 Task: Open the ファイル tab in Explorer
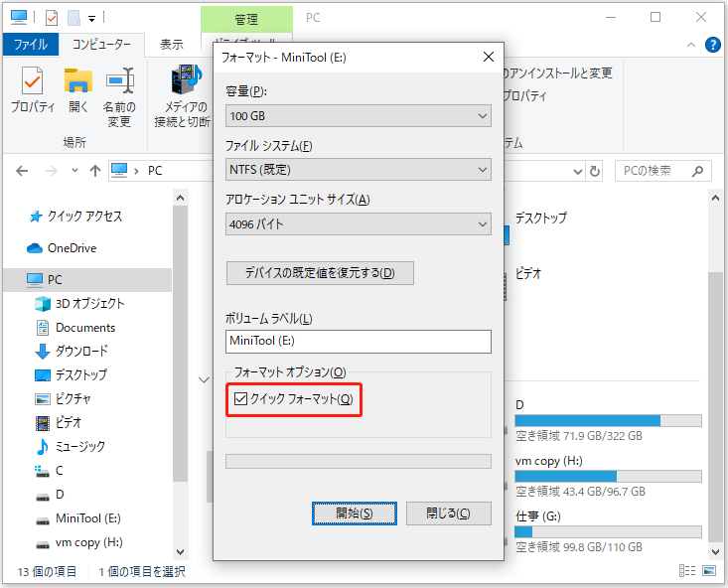point(31,45)
